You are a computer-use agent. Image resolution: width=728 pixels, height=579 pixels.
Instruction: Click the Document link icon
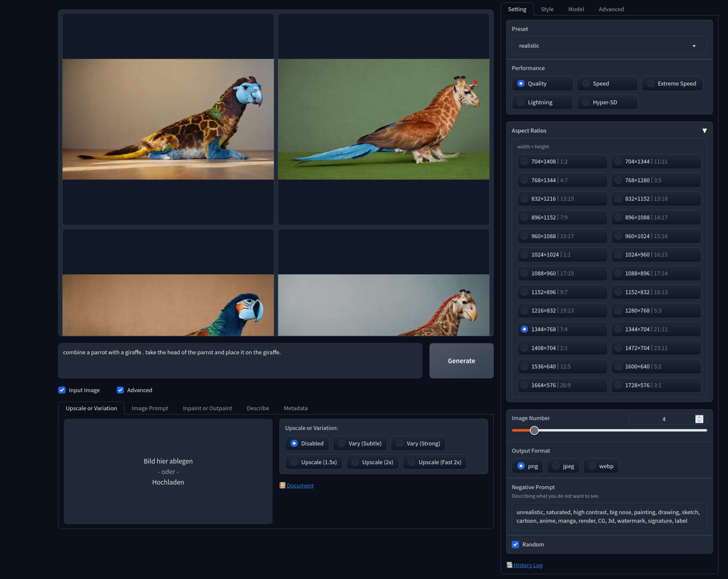[282, 485]
